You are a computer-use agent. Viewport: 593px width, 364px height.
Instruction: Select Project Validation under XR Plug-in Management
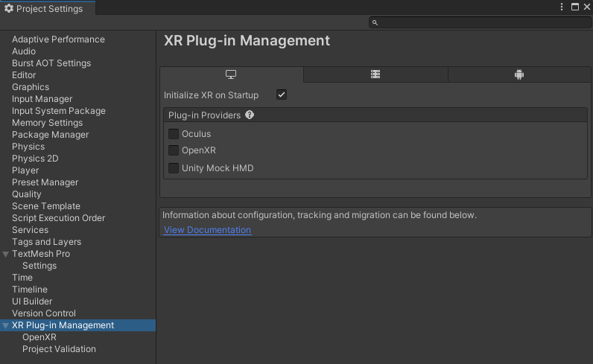point(59,349)
